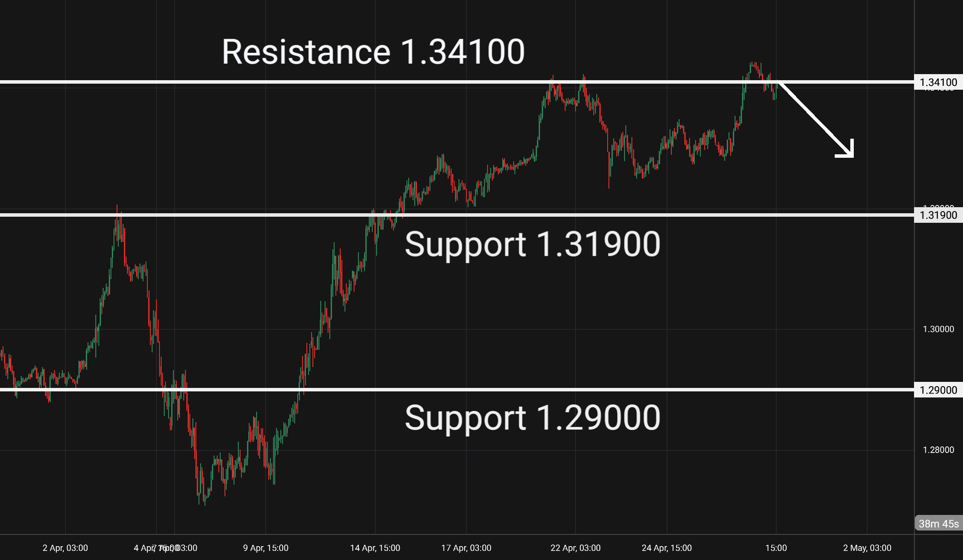Click the 38m 45s candle countdown label
The height and width of the screenshot is (560, 963).
coord(938,524)
